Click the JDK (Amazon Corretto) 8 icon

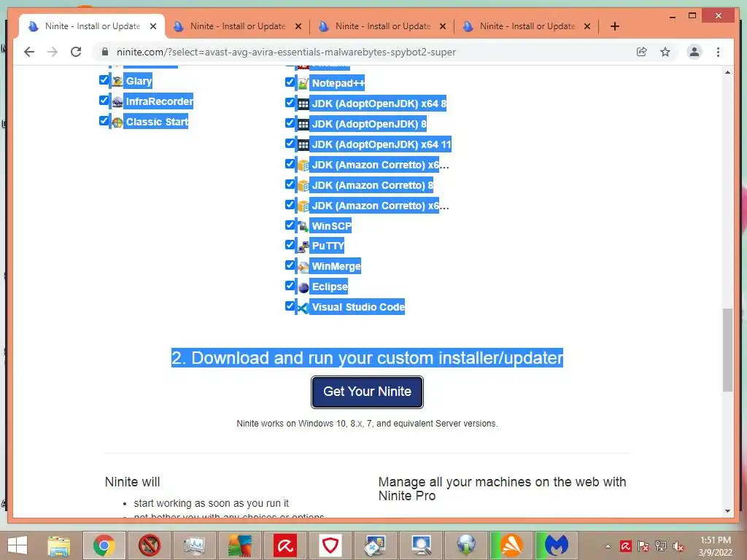(x=303, y=186)
